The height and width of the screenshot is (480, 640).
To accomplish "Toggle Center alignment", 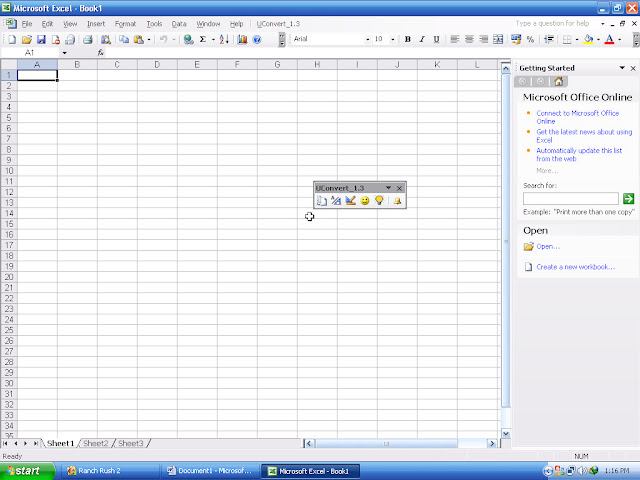I will point(469,39).
